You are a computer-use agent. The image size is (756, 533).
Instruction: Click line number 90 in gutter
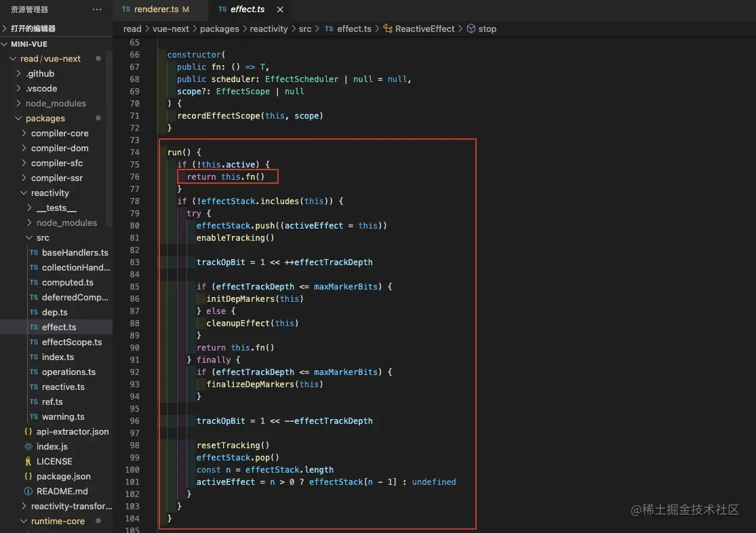pos(134,348)
